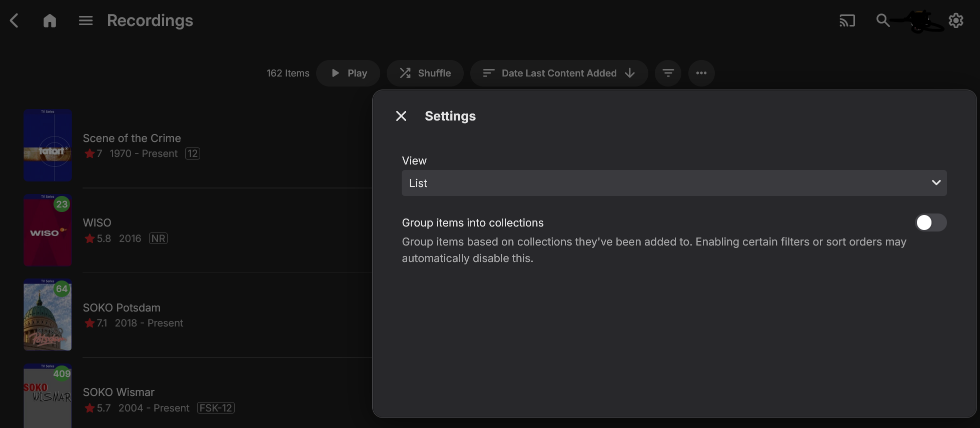980x428 pixels.
Task: Open the settings gear icon
Action: (955, 20)
